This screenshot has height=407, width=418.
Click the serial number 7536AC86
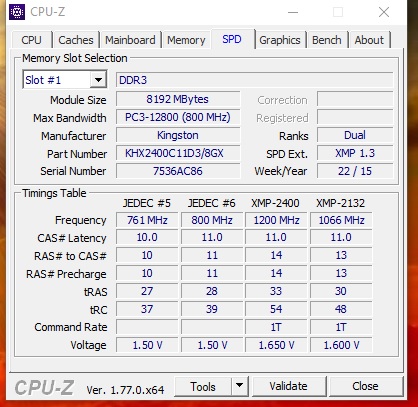(178, 171)
